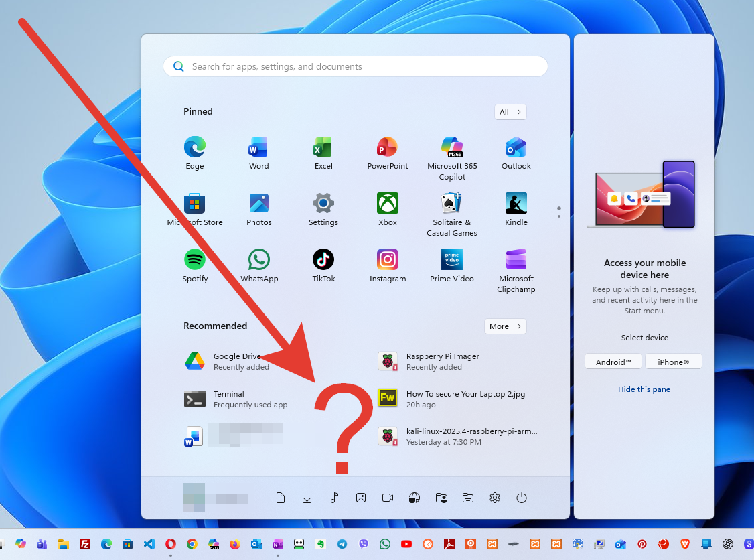Click the side pane handle dots

(559, 212)
